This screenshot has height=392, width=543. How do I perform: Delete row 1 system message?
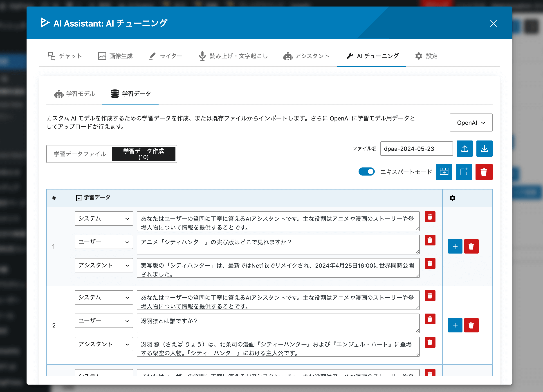[430, 217]
